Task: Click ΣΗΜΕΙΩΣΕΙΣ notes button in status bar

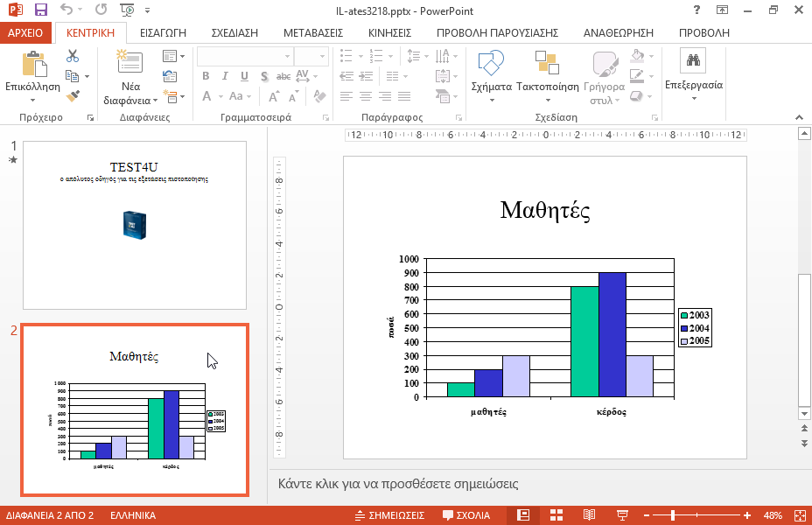Action: pyautogui.click(x=389, y=515)
